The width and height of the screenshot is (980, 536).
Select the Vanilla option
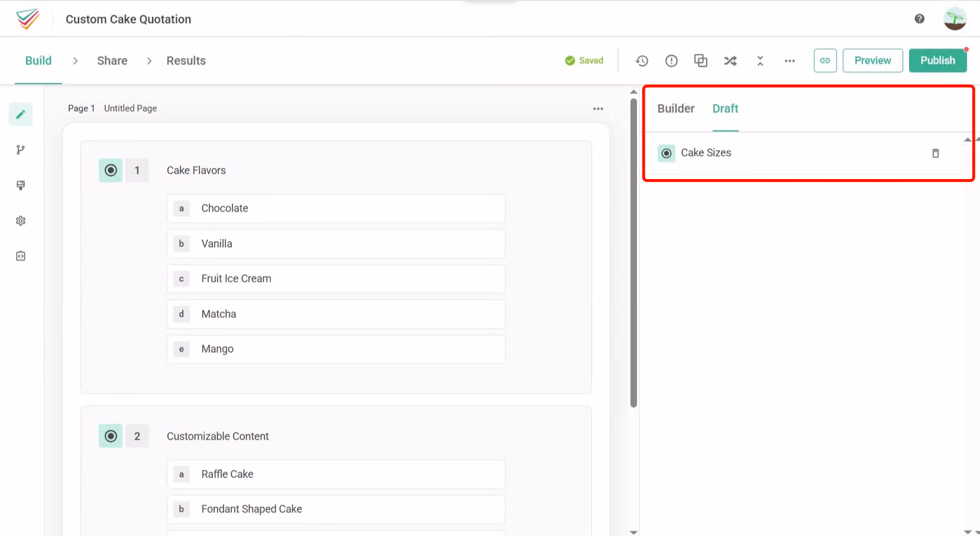(336, 243)
